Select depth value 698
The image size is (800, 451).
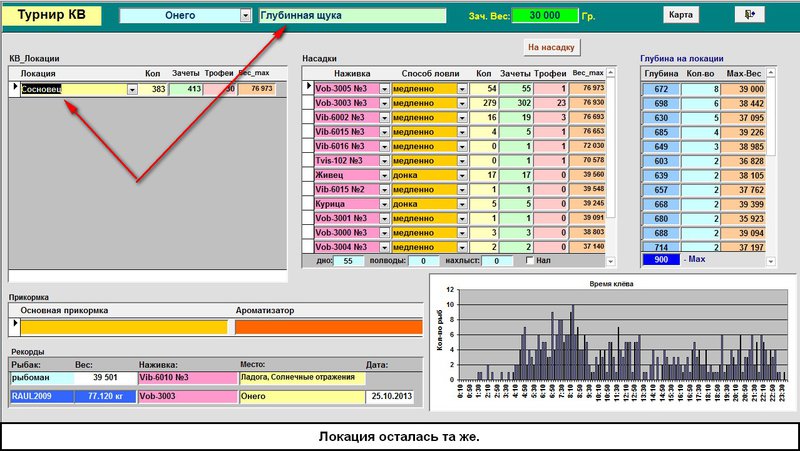[x=661, y=103]
